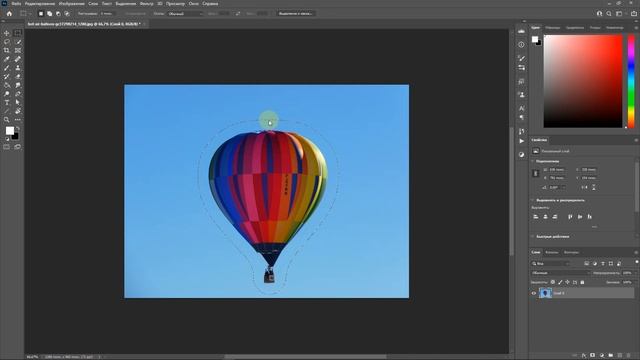Expand the Quick Actions section
The height and width of the screenshot is (360, 640).
click(x=533, y=237)
